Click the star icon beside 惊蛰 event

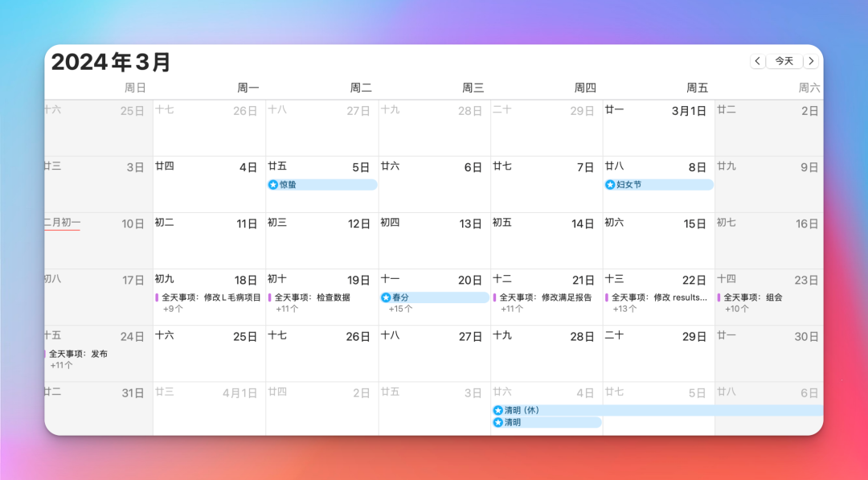pos(272,185)
